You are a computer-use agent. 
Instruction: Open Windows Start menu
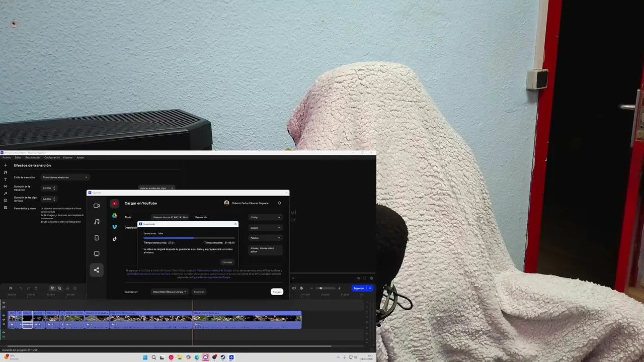[145, 357]
